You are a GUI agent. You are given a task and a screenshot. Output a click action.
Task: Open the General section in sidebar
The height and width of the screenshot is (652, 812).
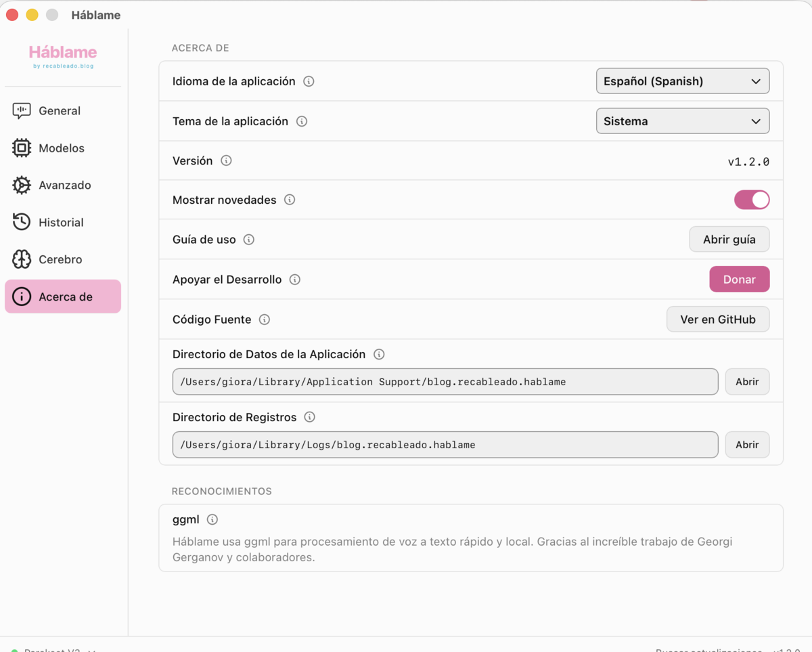coord(62,110)
